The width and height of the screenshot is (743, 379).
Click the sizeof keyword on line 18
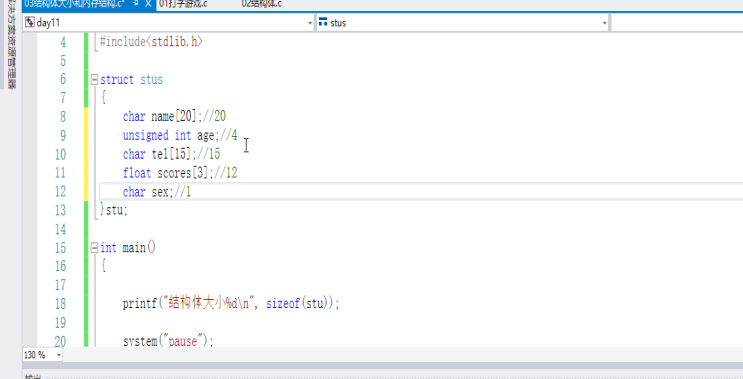pyautogui.click(x=283, y=303)
